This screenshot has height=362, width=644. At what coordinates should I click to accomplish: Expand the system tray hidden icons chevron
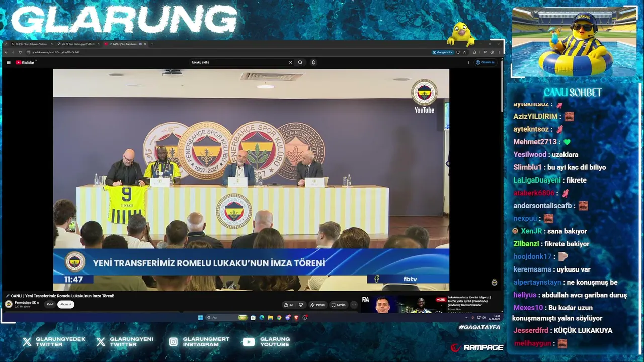pos(466,318)
